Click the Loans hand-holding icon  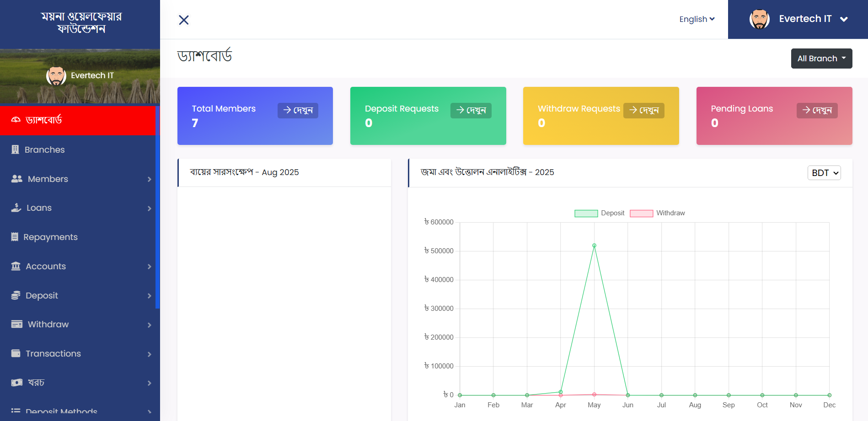[x=16, y=208]
